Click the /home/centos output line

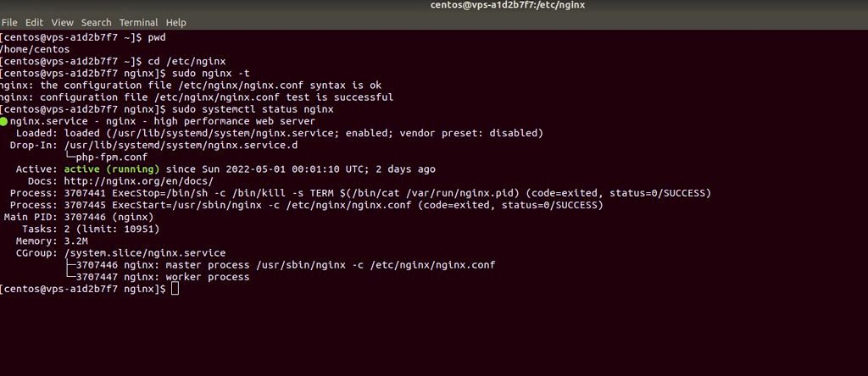tap(35, 49)
